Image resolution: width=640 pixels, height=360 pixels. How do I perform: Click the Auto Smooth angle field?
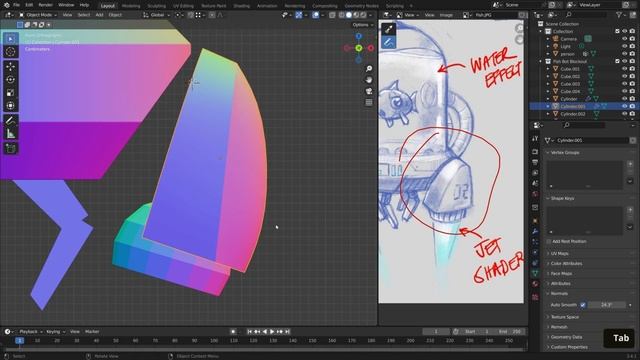tap(607, 305)
